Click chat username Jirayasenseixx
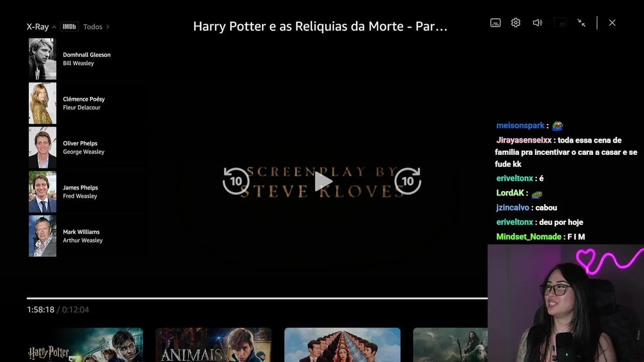 click(524, 140)
